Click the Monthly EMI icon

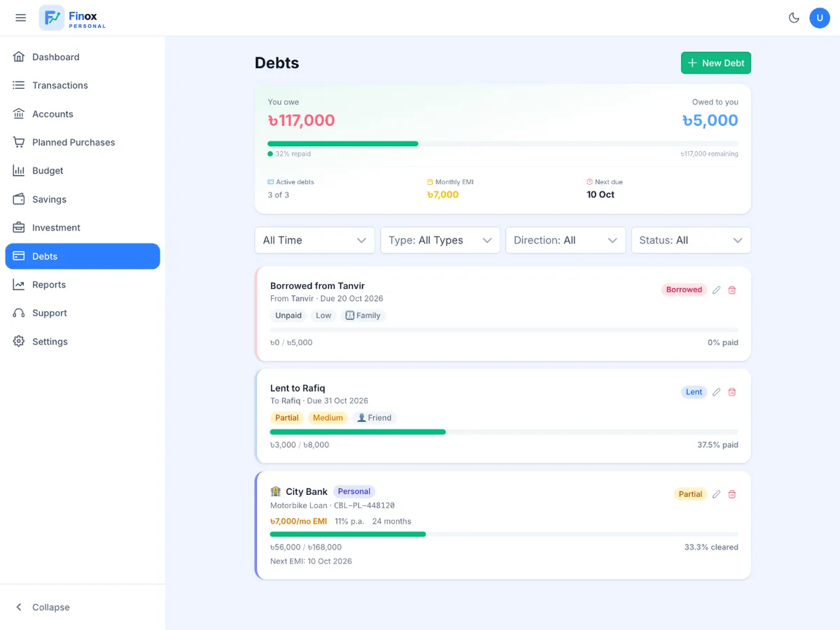(x=430, y=182)
